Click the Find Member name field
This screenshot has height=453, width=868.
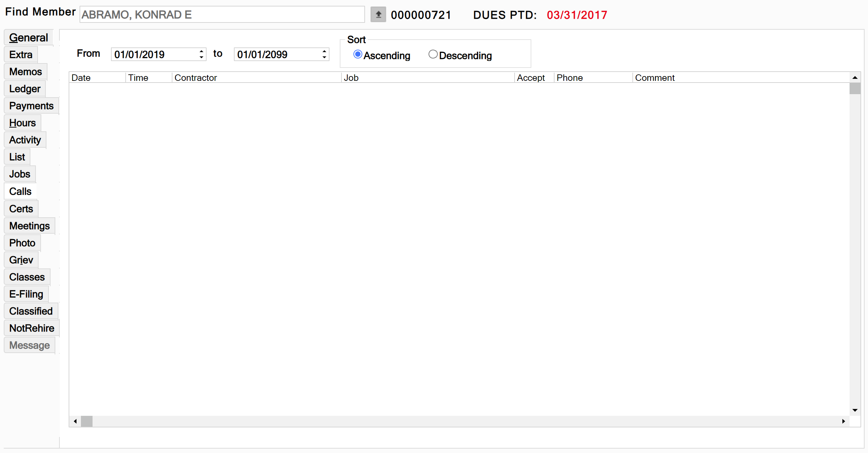(222, 15)
